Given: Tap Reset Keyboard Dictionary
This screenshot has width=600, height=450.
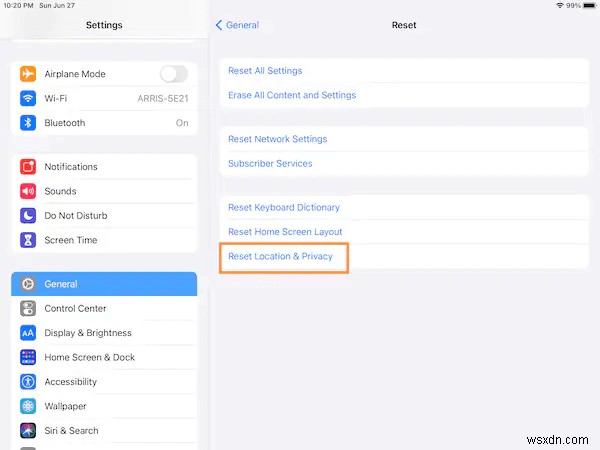Looking at the screenshot, I should (404, 207).
